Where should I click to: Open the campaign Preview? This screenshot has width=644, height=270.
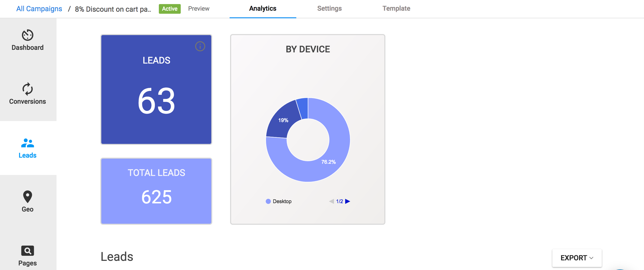(199, 9)
